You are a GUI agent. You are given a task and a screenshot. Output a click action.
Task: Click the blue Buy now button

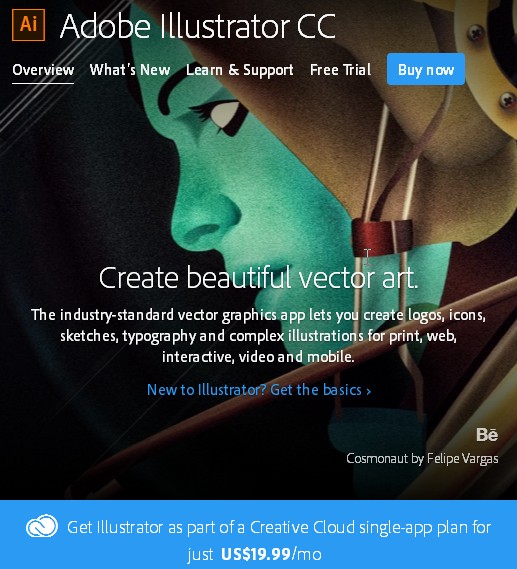pyautogui.click(x=426, y=69)
